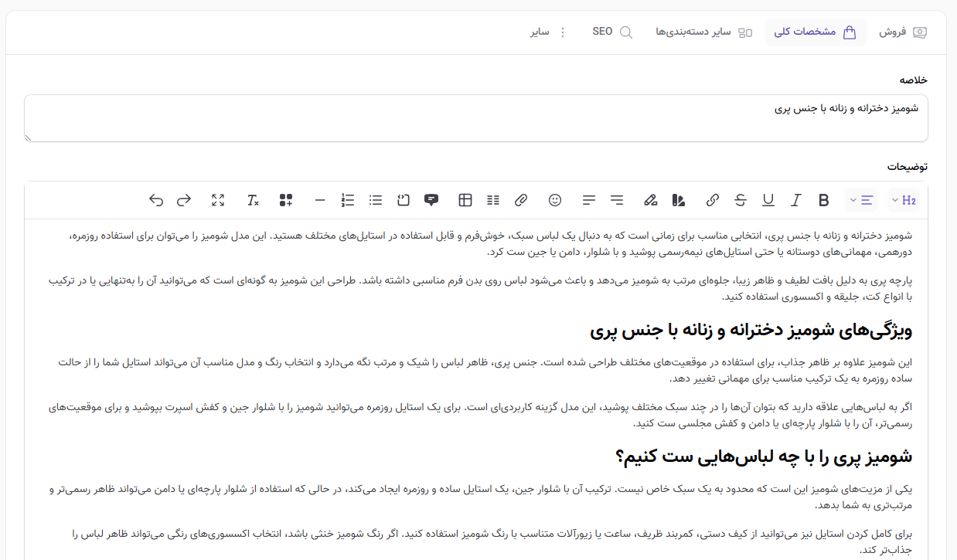Open the text color fill tool

pyautogui.click(x=679, y=200)
